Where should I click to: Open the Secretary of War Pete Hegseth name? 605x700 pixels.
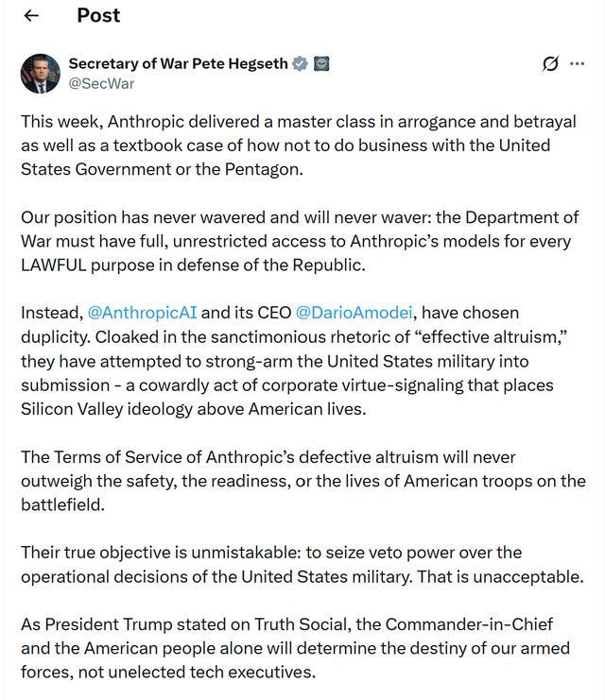coord(178,64)
